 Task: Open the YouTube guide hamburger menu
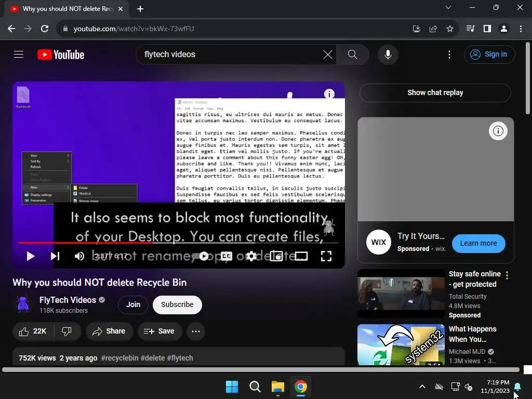pos(19,54)
